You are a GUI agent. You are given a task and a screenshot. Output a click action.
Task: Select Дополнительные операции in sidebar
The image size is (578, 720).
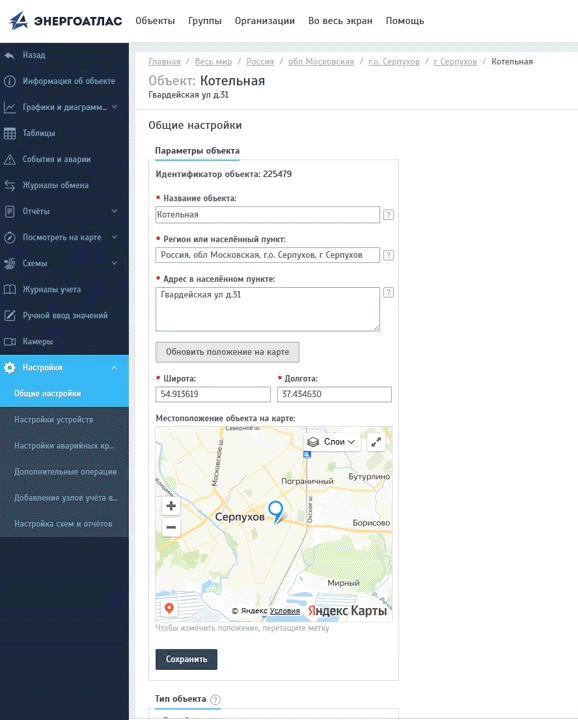64,472
